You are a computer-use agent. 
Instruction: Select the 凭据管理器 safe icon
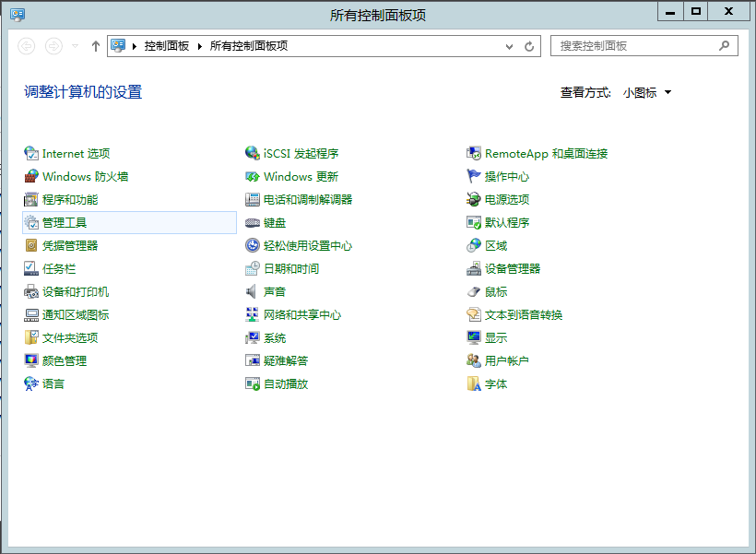(31, 246)
